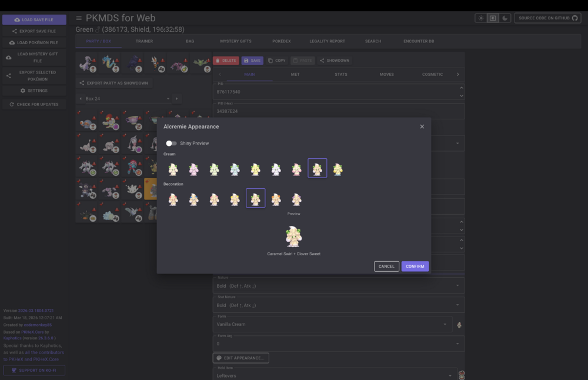Choose the blue Mint Cream sprite

click(235, 169)
